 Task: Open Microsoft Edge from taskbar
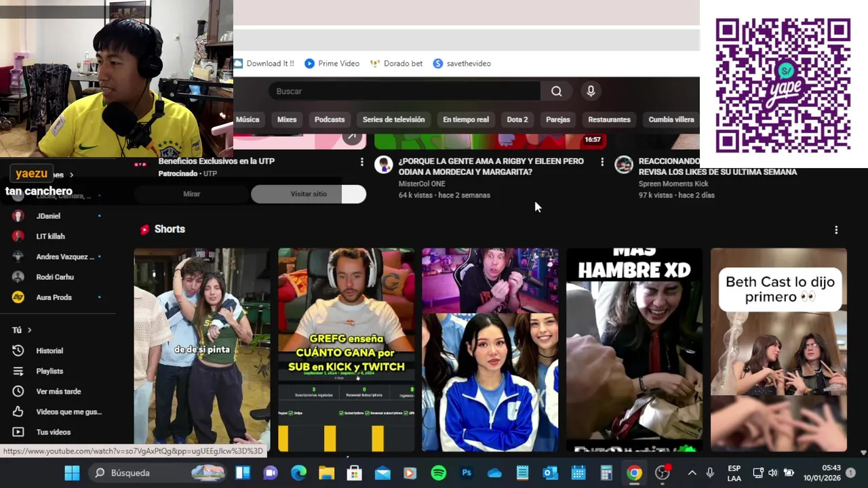click(298, 473)
